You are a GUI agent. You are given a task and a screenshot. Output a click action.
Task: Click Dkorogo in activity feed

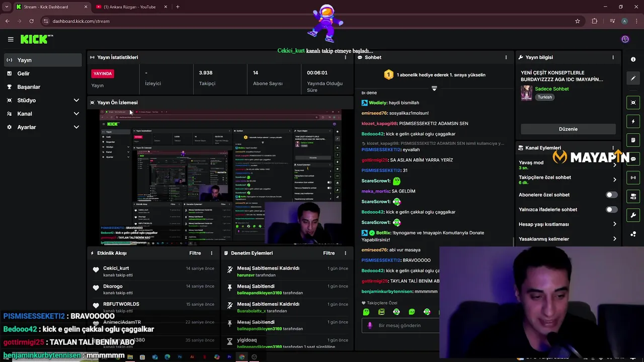click(113, 286)
